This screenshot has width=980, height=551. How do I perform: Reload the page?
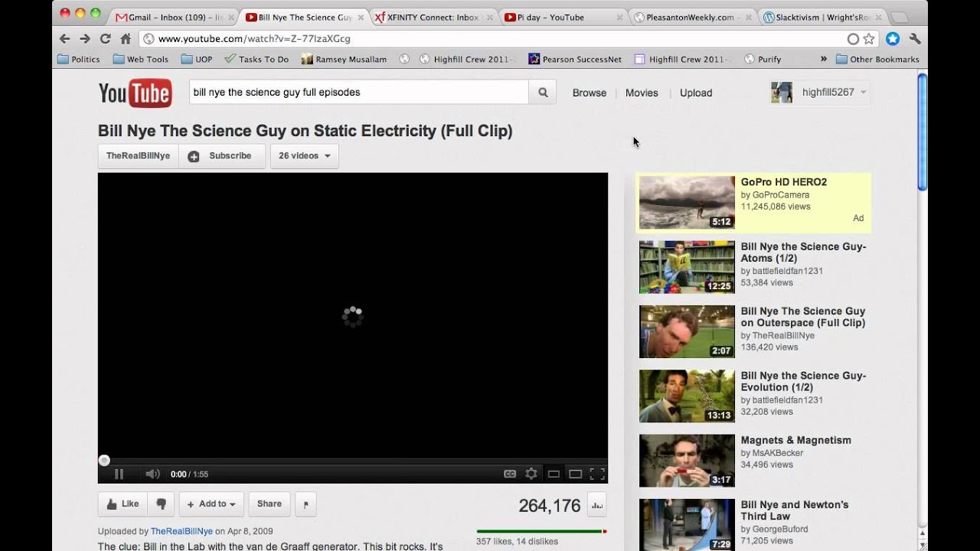[x=106, y=38]
